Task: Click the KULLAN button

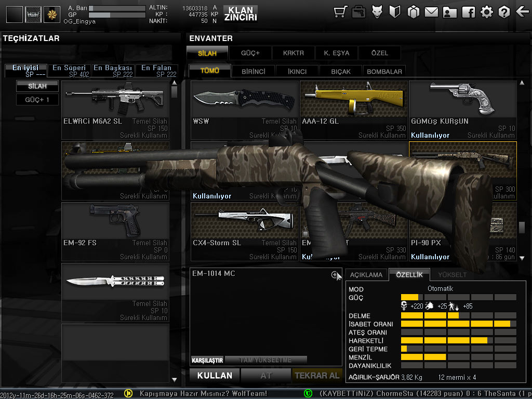Action: [215, 376]
